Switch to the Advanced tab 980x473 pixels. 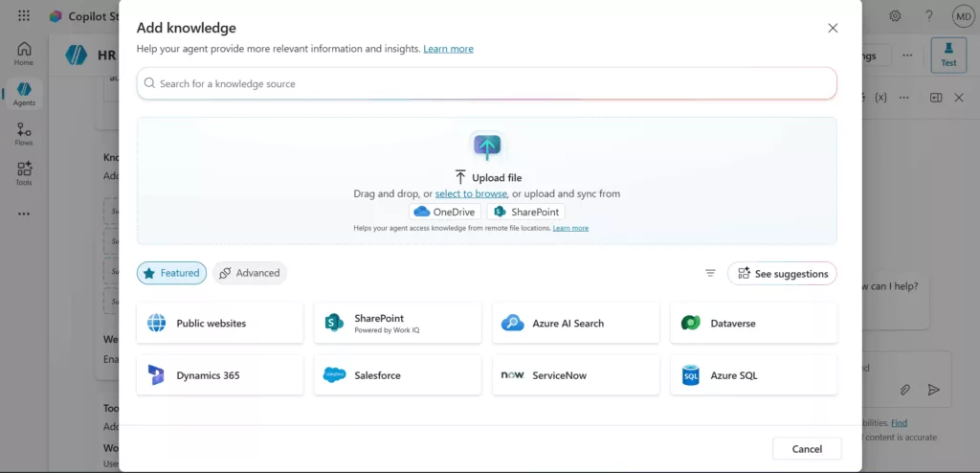pyautogui.click(x=250, y=273)
